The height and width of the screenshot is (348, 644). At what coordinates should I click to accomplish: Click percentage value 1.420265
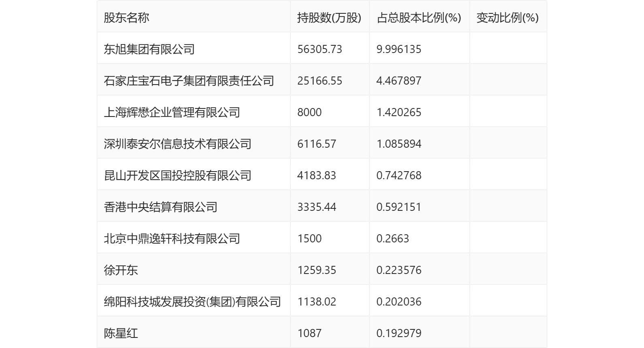[x=399, y=112]
